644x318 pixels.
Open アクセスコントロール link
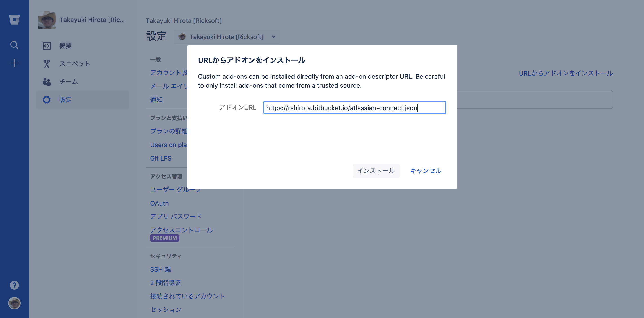[181, 230]
